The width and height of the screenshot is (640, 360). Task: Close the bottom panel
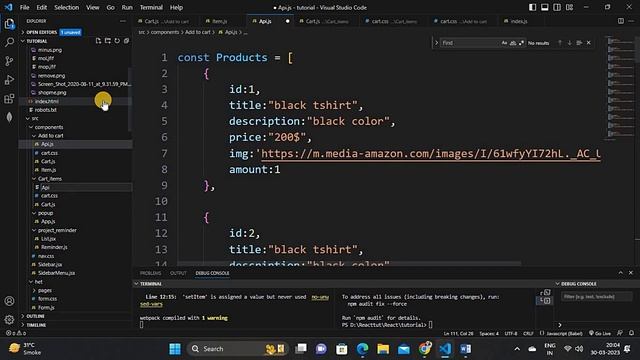(x=631, y=273)
